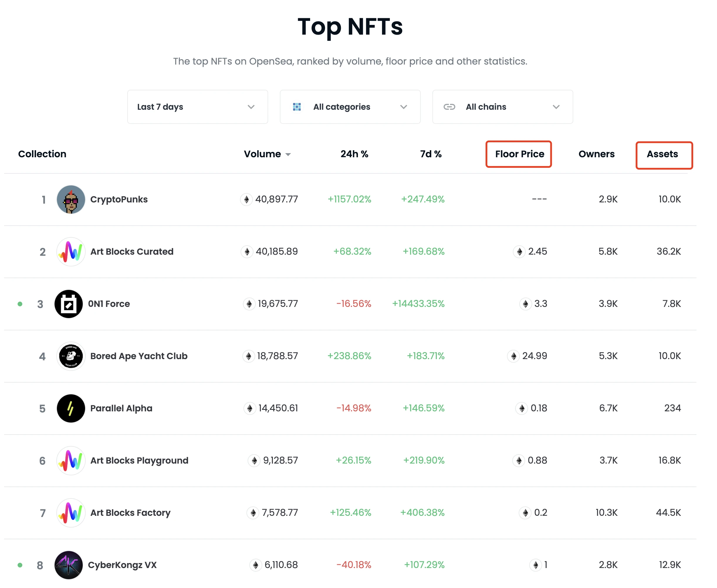Click the 0N1 Force collection icon
717x588 pixels.
click(x=69, y=304)
